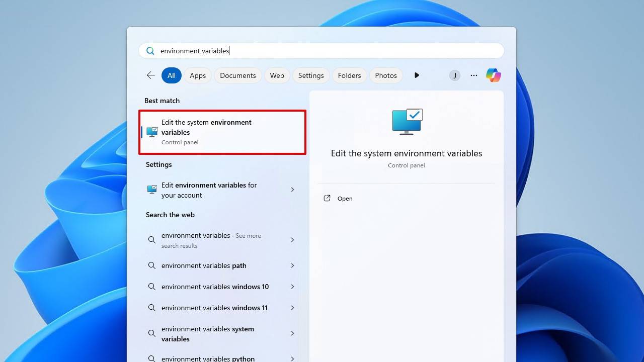
Task: Select environment variables system variables suggestion
Action: click(x=221, y=334)
